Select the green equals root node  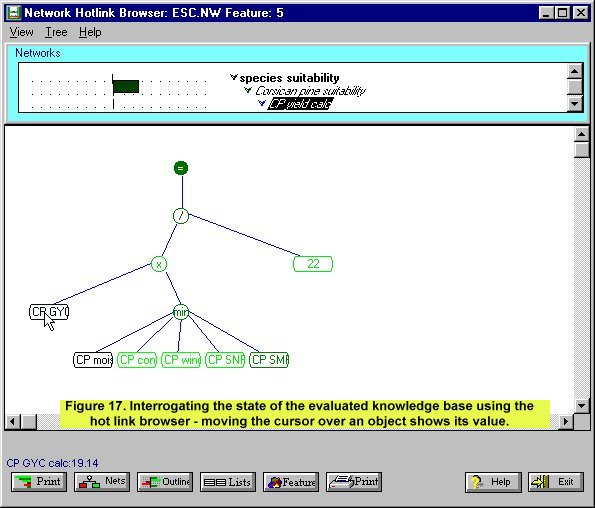pyautogui.click(x=181, y=168)
